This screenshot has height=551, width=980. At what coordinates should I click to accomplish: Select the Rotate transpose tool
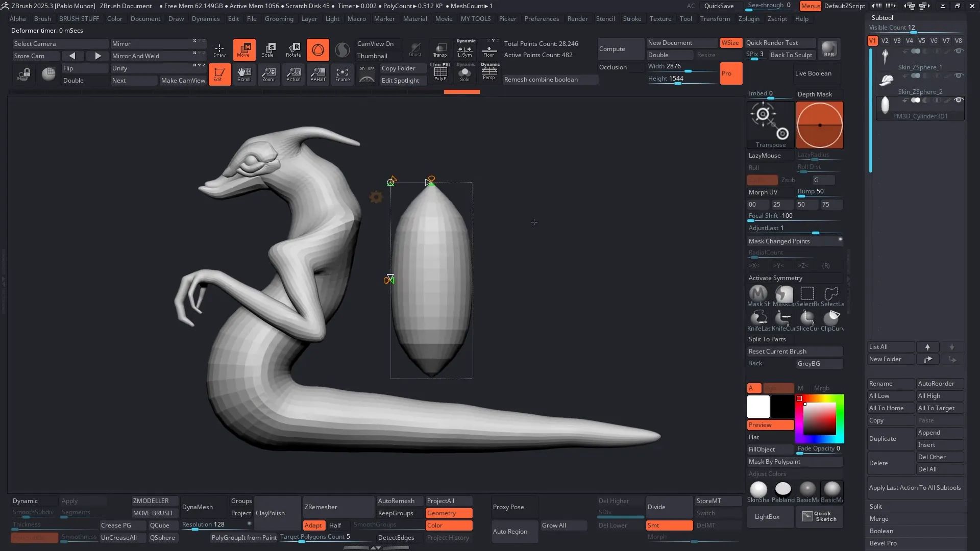[293, 49]
